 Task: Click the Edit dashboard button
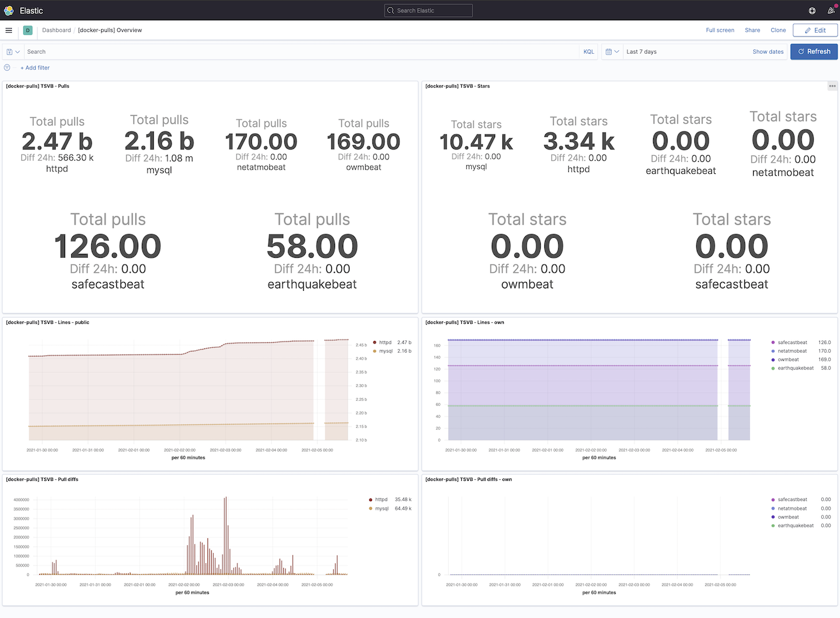(x=815, y=30)
